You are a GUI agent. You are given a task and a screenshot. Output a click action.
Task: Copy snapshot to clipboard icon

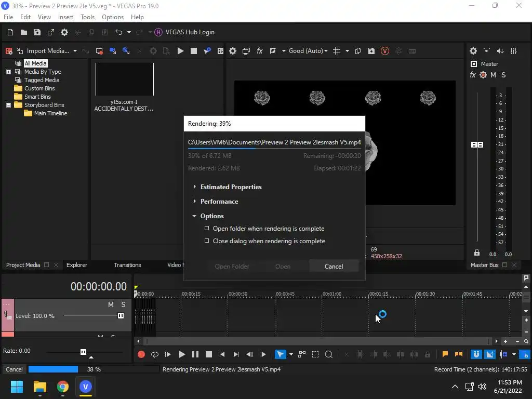[358, 51]
